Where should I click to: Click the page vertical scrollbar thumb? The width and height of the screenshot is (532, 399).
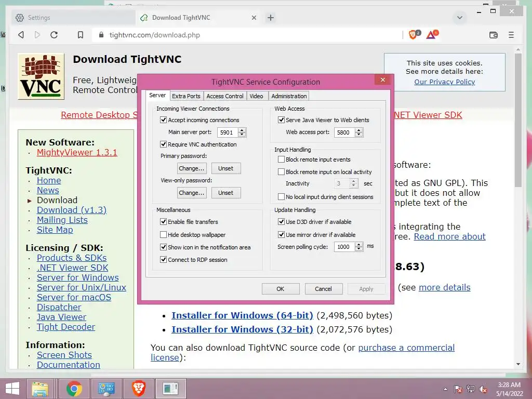point(518,120)
